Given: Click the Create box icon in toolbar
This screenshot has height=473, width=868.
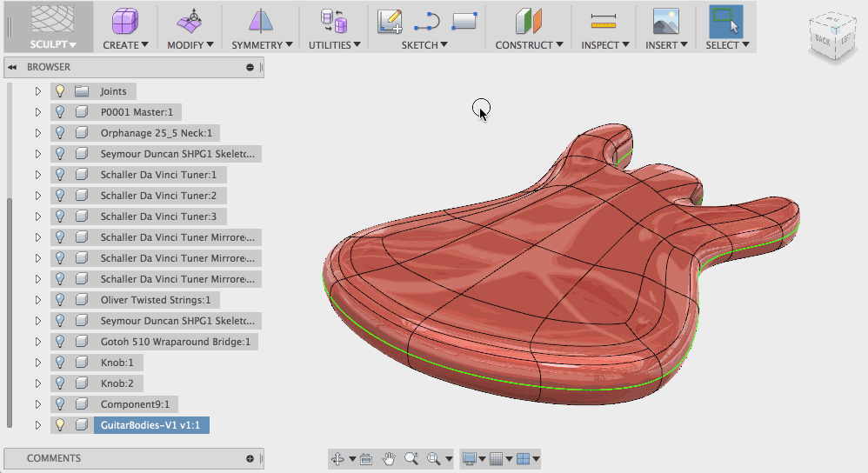Looking at the screenshot, I should pyautogui.click(x=125, y=21).
